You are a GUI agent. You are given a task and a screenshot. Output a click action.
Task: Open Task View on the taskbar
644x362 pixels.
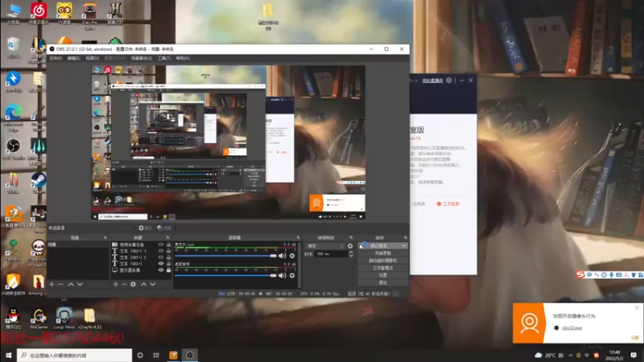[156, 355]
